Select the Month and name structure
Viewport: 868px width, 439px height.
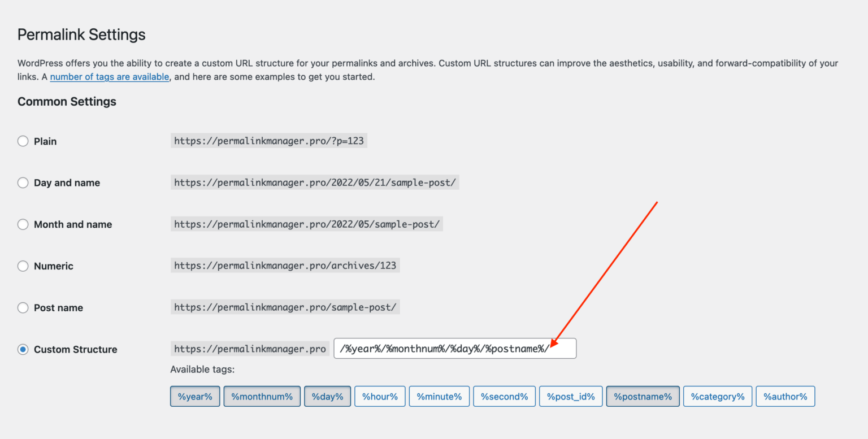point(23,224)
